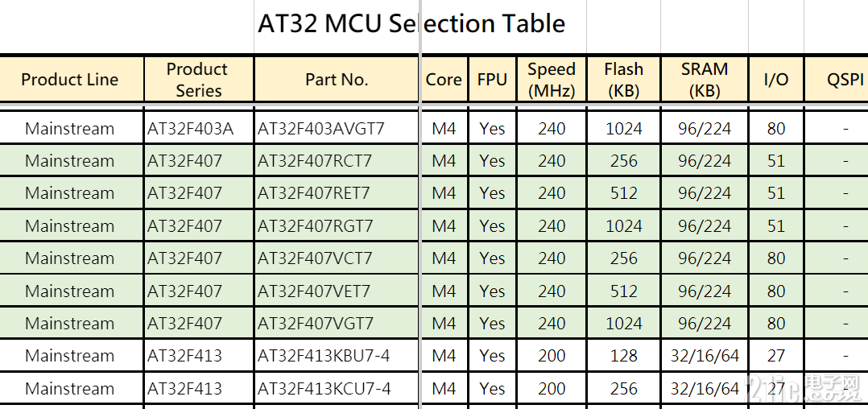Image resolution: width=868 pixels, height=409 pixels.
Task: Select the QSPI header cell
Action: (837, 79)
